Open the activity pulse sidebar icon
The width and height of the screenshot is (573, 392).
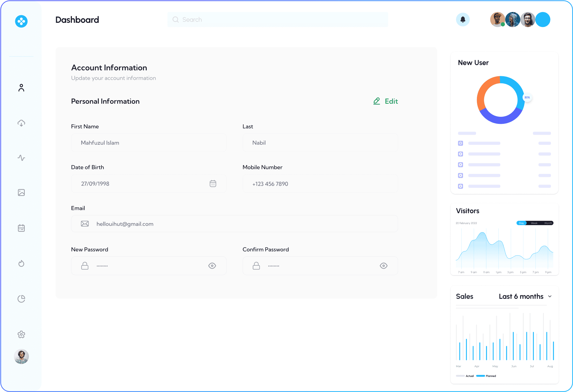pyautogui.click(x=21, y=158)
